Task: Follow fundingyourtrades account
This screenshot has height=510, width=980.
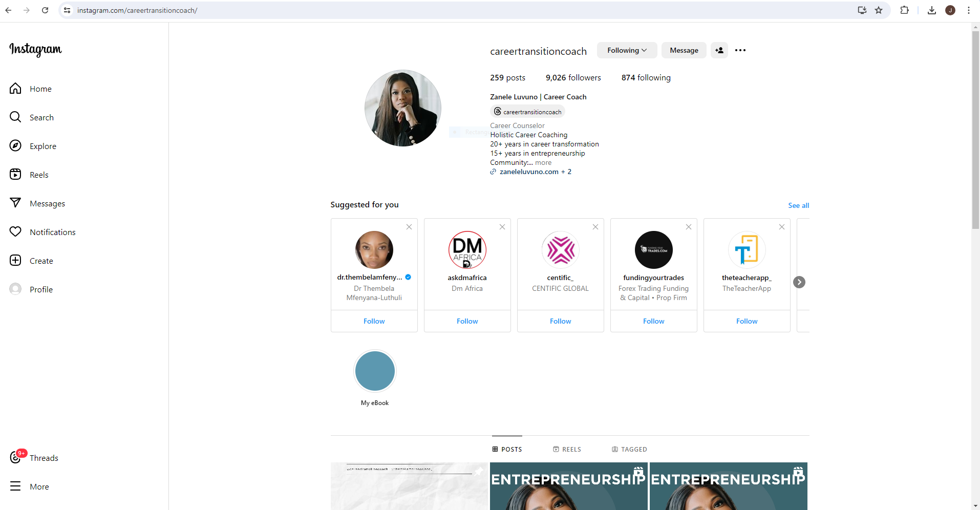Action: click(x=654, y=321)
